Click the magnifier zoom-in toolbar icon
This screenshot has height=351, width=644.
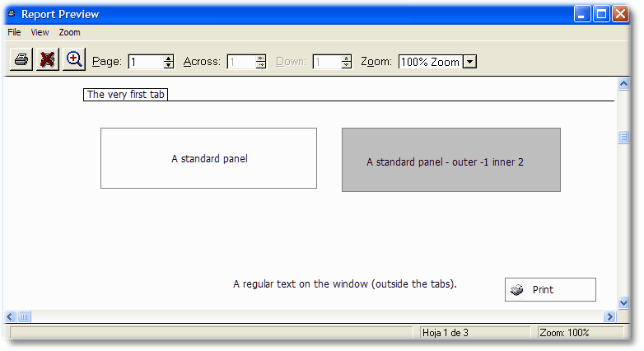coord(74,59)
